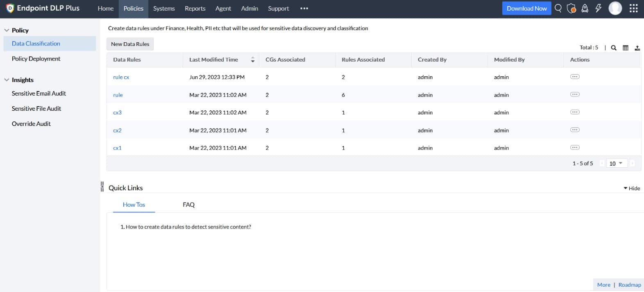Open the Admin menu
Screen dimensions: 644x292
[249, 8]
